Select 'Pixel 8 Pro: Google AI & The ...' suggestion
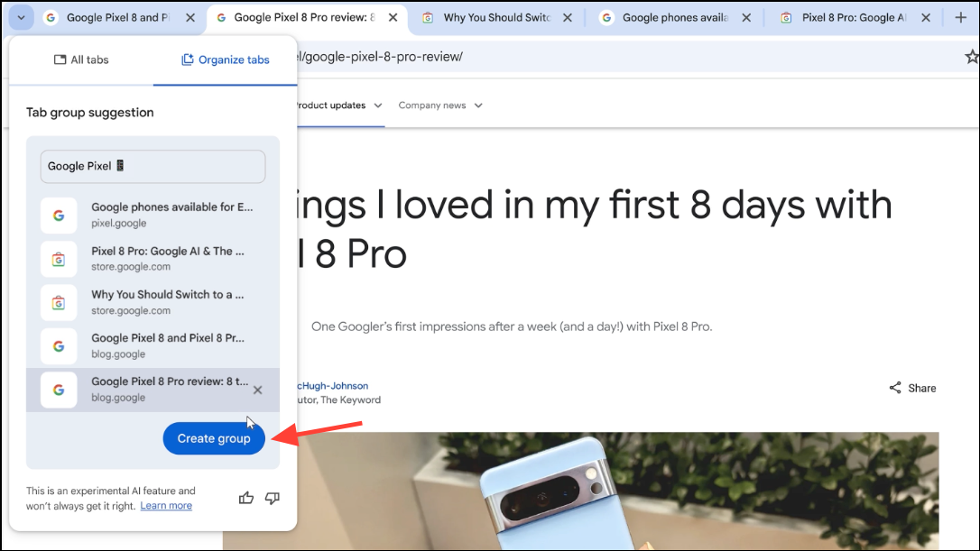This screenshot has height=551, width=980. [x=153, y=259]
